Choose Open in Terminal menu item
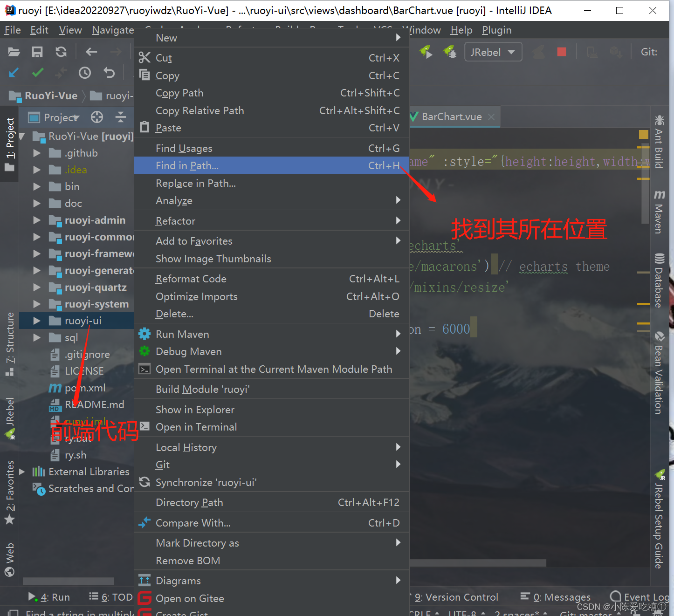 click(x=272, y=427)
